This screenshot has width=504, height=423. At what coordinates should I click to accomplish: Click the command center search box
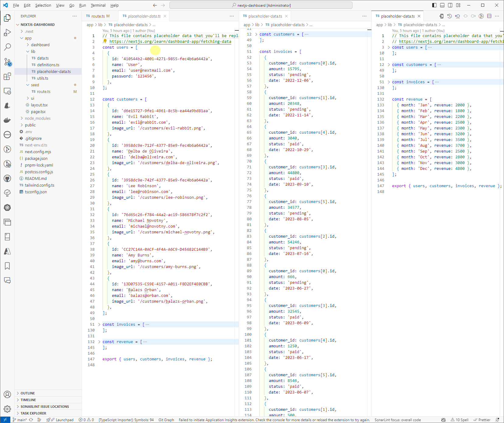(x=261, y=5)
